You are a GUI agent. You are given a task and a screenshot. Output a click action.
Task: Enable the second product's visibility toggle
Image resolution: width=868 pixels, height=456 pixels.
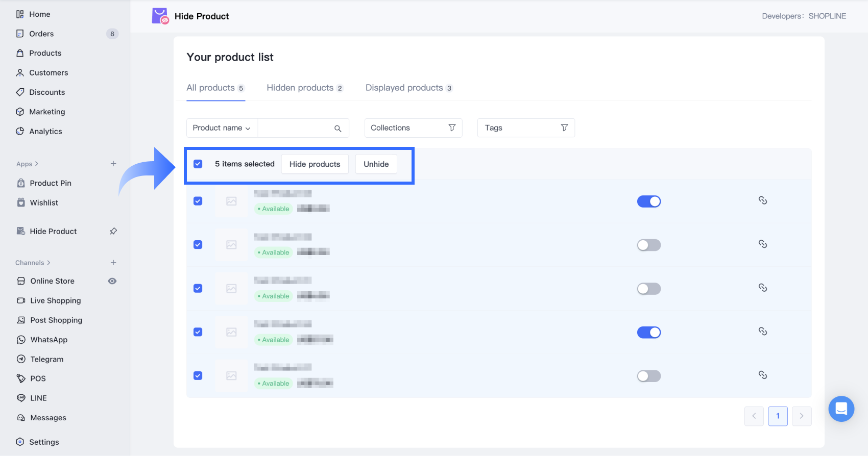point(648,245)
